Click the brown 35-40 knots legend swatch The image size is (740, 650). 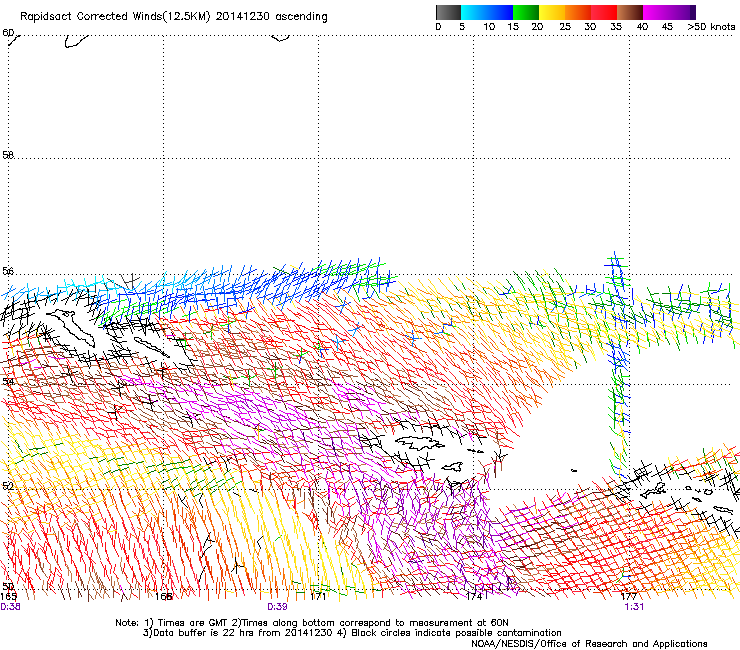(x=630, y=12)
